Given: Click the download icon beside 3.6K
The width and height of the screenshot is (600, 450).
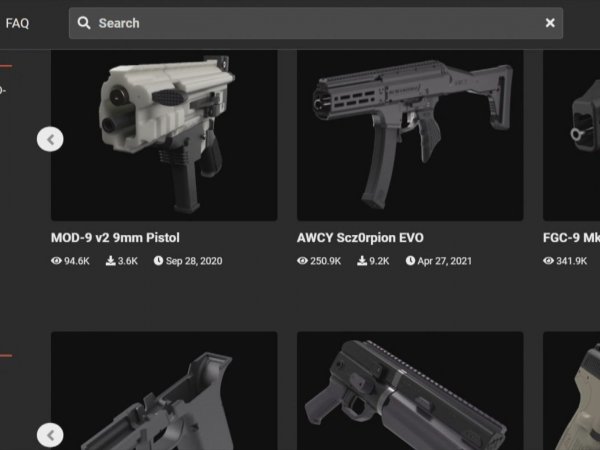Looking at the screenshot, I should pyautogui.click(x=111, y=261).
